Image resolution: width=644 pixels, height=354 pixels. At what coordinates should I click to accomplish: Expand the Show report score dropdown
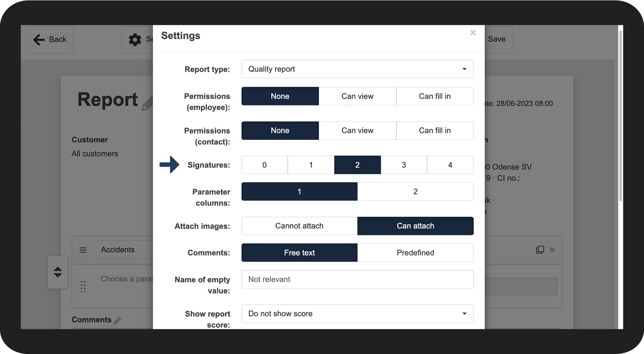pyautogui.click(x=357, y=314)
